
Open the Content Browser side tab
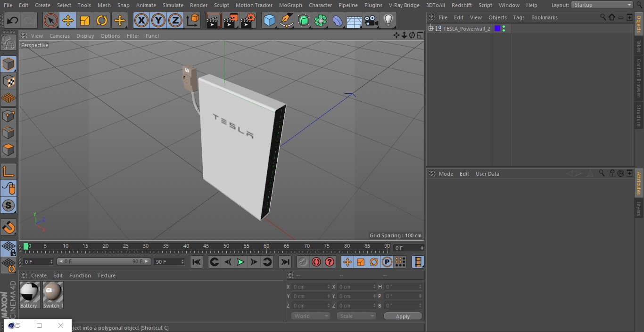[639, 78]
